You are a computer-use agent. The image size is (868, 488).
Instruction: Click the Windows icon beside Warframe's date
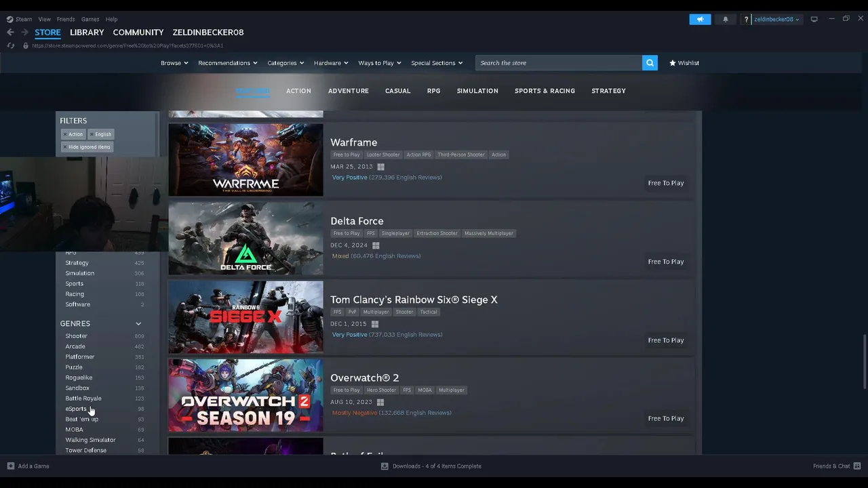click(x=381, y=167)
